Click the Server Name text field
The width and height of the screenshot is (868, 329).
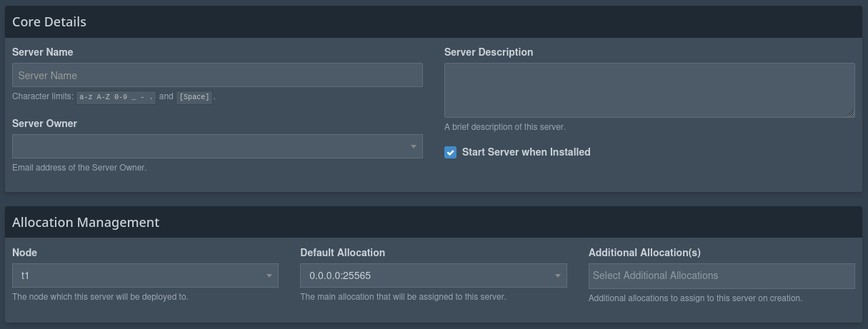(217, 76)
